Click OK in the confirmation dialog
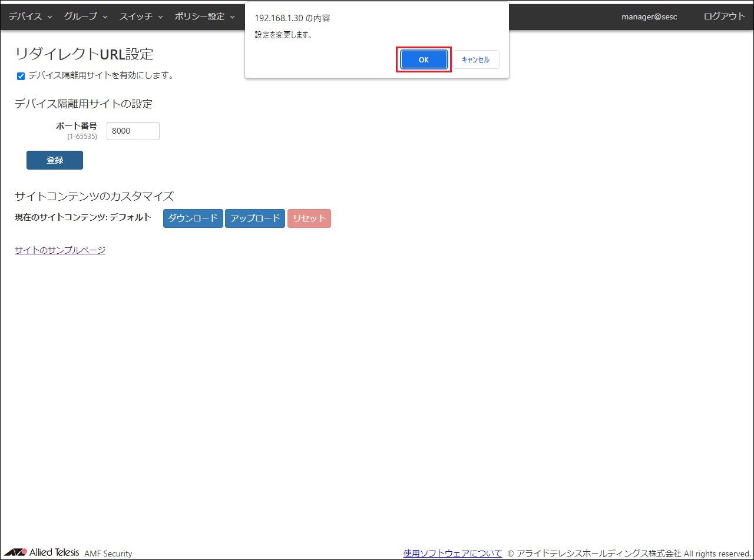Image resolution: width=754 pixels, height=560 pixels. pyautogui.click(x=424, y=59)
